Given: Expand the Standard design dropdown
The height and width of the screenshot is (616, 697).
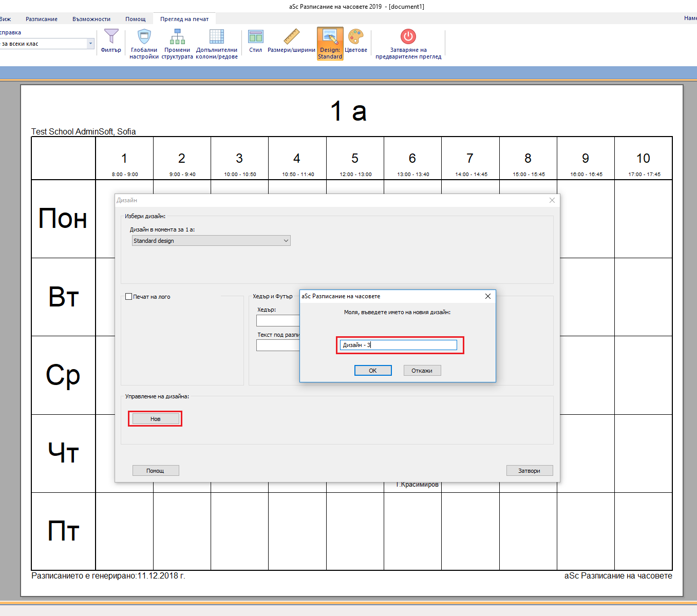Looking at the screenshot, I should coord(211,241).
